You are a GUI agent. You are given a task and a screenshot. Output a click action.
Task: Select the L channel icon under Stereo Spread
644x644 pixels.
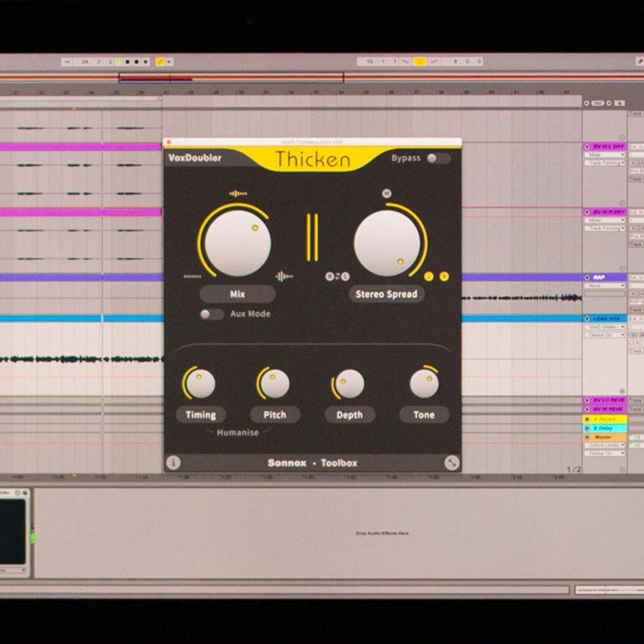coord(429,277)
